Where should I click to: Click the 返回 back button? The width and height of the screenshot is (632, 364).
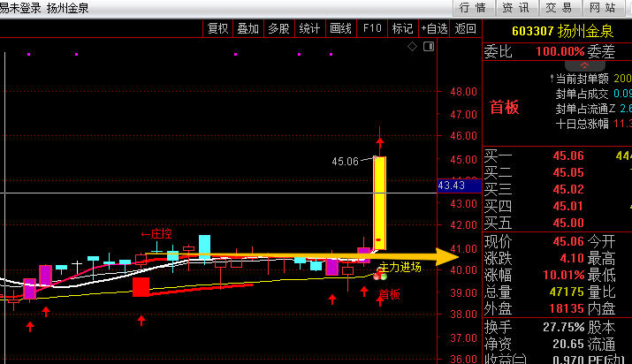[465, 28]
